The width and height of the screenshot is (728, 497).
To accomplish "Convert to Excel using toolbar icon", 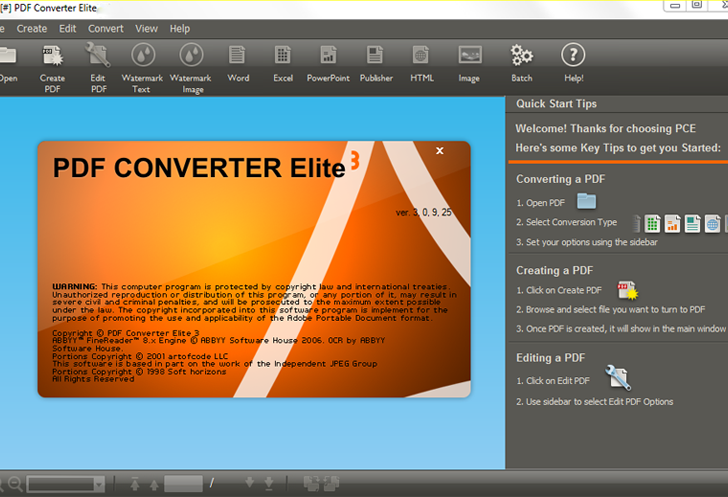I will click(283, 56).
